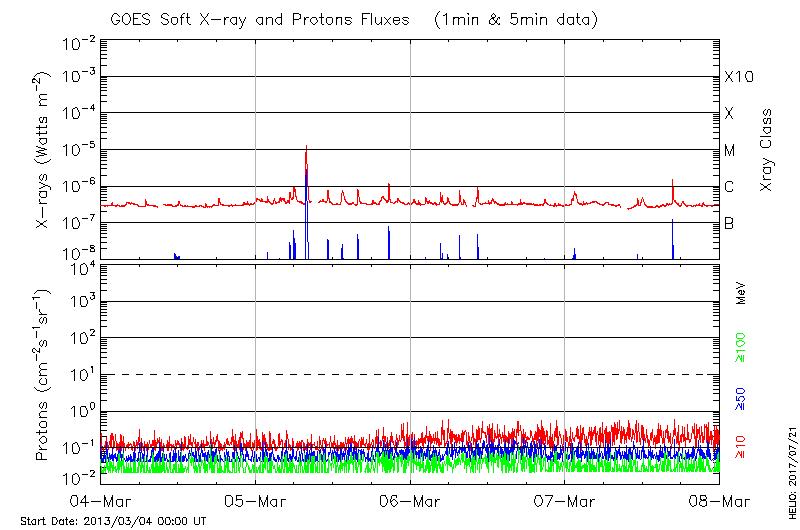Click the '(1min & 5min data)' subtitle

pos(510,20)
